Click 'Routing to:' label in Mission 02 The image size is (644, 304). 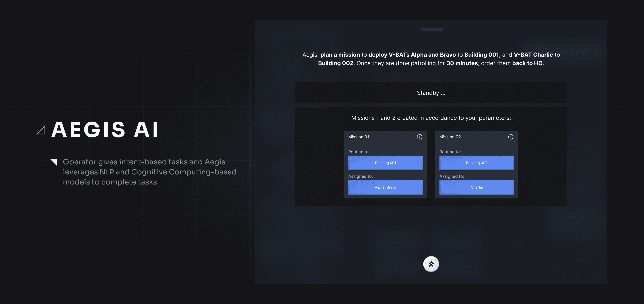pos(450,152)
